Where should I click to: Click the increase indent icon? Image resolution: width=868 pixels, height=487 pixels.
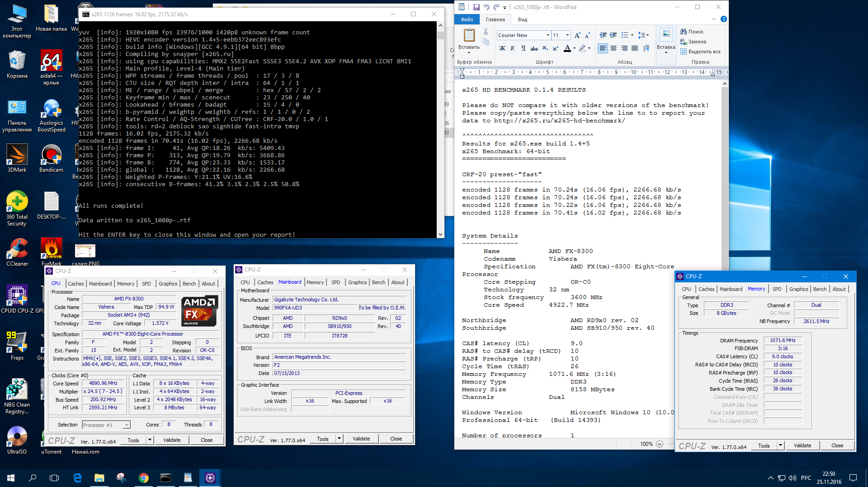613,35
